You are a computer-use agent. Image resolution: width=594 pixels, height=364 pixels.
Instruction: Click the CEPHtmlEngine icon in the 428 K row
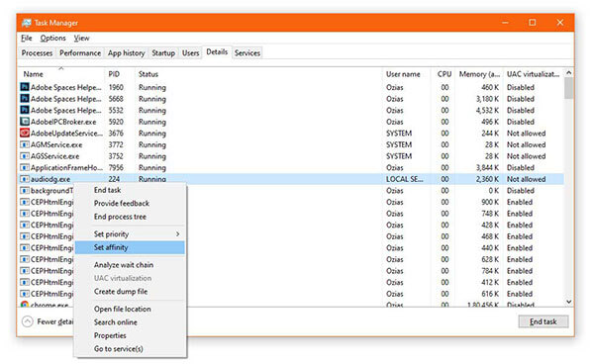coord(25,225)
